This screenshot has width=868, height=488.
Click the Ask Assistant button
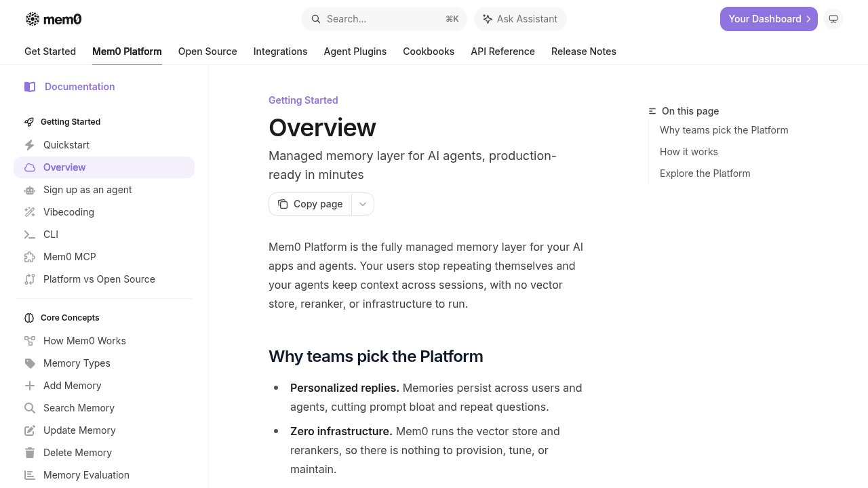tap(520, 19)
